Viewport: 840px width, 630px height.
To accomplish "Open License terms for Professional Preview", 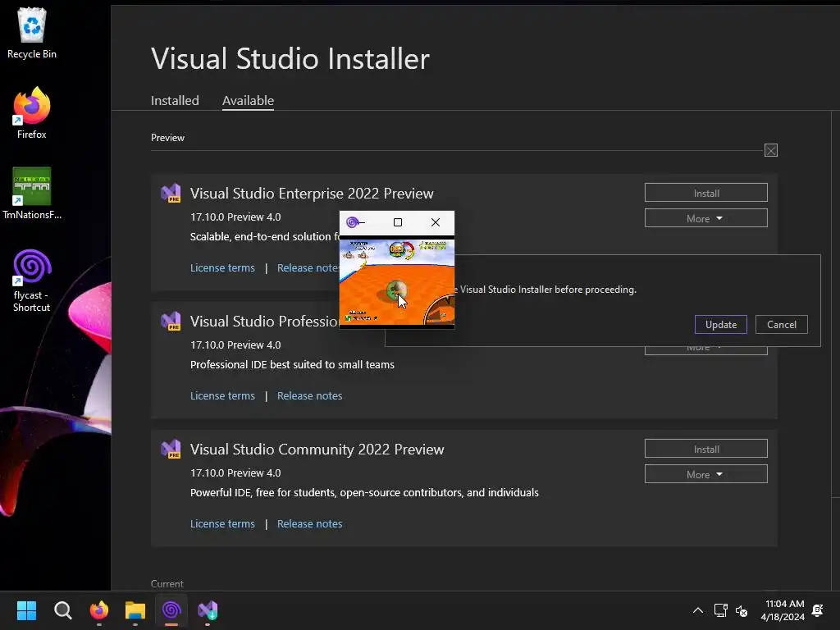I will click(x=222, y=396).
